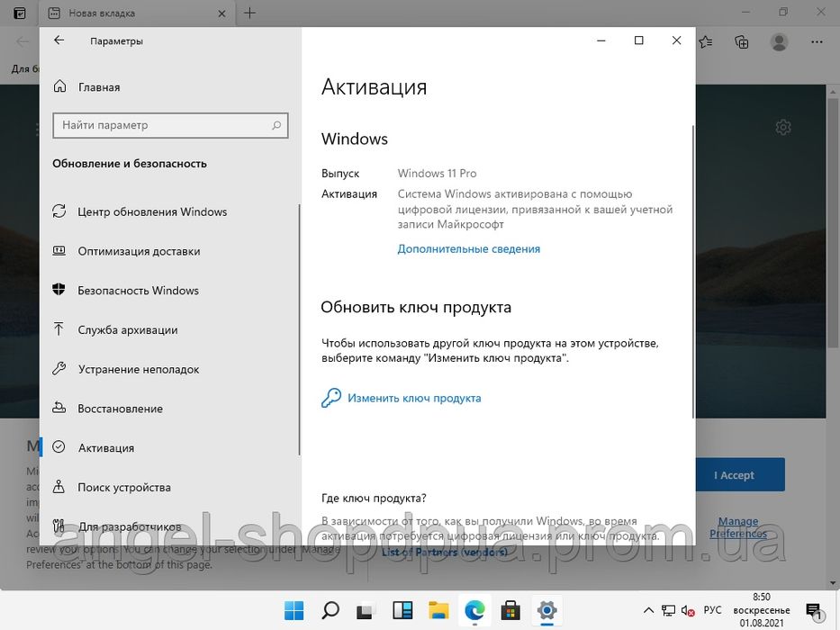The image size is (840, 630).
Task: Click Windows 11 Pro edition text
Action: [437, 174]
